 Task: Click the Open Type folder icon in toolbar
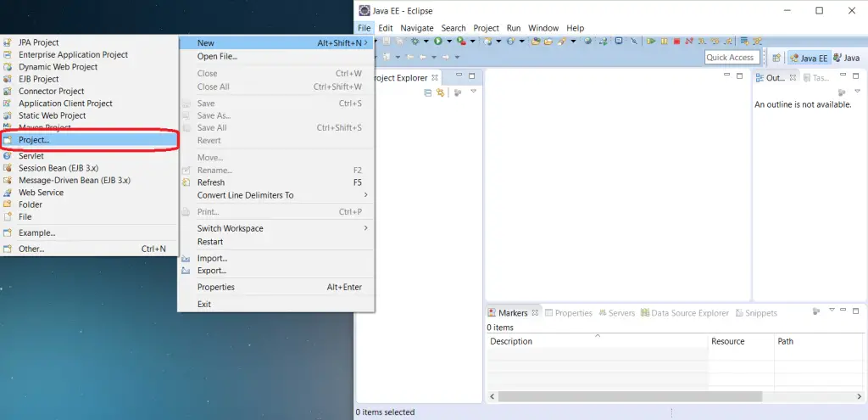coord(536,41)
